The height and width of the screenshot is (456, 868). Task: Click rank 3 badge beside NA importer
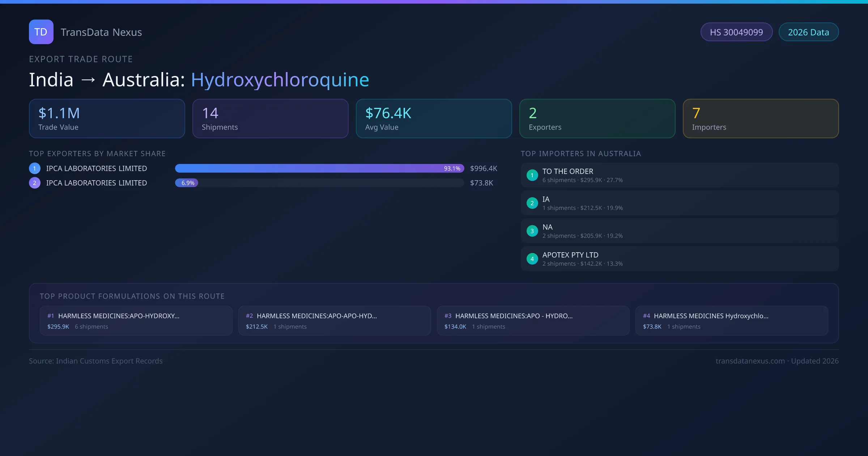coord(532,231)
